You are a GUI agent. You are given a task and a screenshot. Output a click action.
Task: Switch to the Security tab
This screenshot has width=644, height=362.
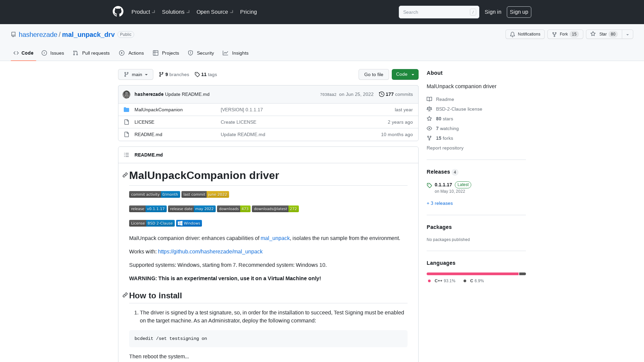tap(201, 53)
